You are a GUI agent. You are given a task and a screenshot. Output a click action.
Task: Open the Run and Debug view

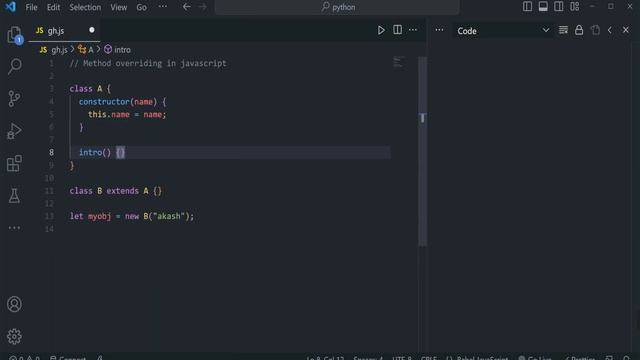(x=14, y=131)
